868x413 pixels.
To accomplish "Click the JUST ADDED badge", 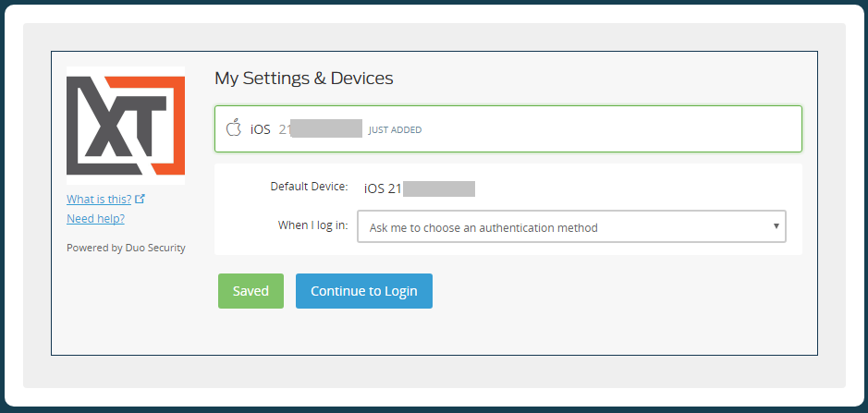I will [x=395, y=130].
